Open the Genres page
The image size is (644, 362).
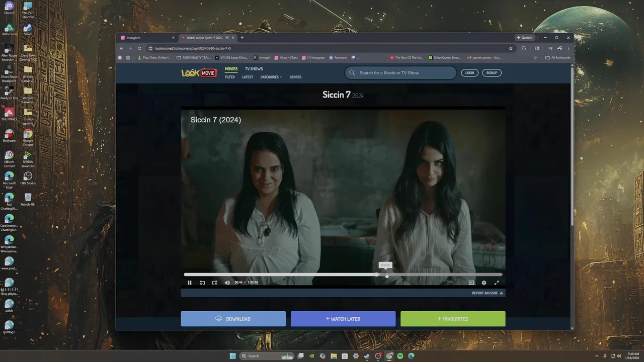(295, 77)
